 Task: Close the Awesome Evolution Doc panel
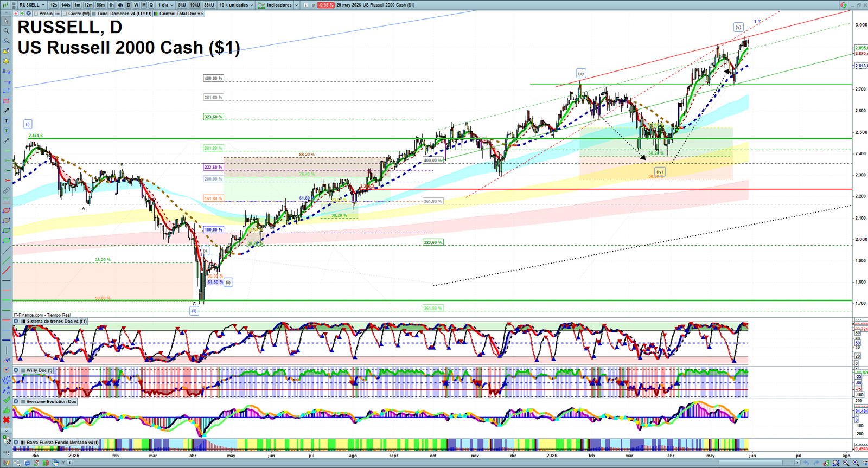(x=16, y=401)
